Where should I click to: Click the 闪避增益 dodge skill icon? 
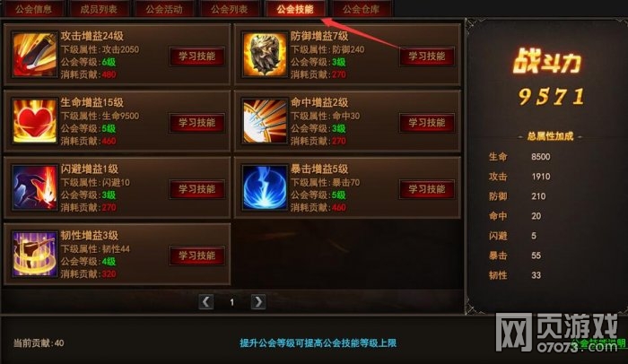[34, 187]
